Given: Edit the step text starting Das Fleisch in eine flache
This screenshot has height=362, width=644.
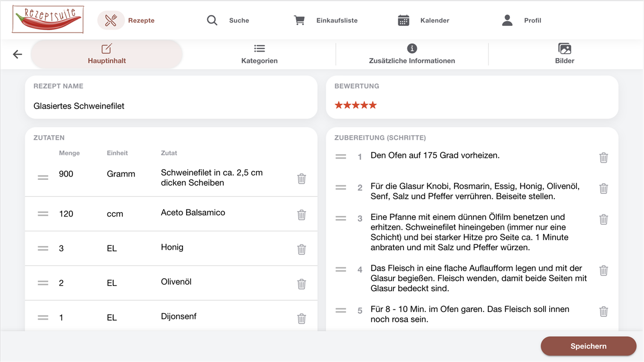Looking at the screenshot, I should pyautogui.click(x=479, y=278).
